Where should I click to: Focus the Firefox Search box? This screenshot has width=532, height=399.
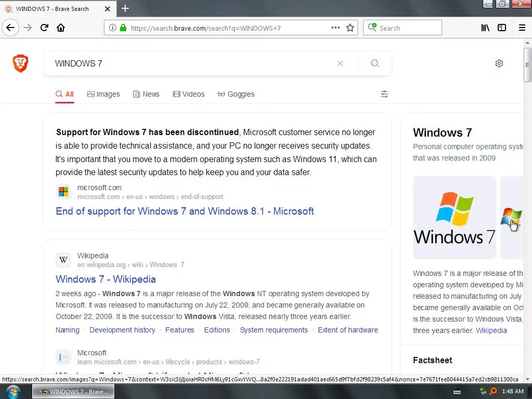pyautogui.click(x=403, y=28)
